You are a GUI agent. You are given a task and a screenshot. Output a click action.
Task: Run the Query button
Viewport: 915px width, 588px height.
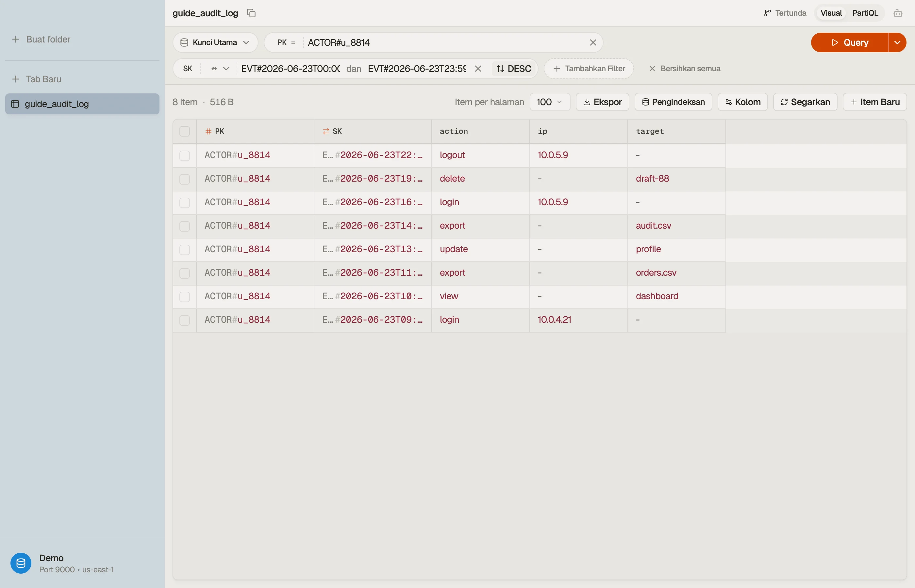click(x=849, y=42)
